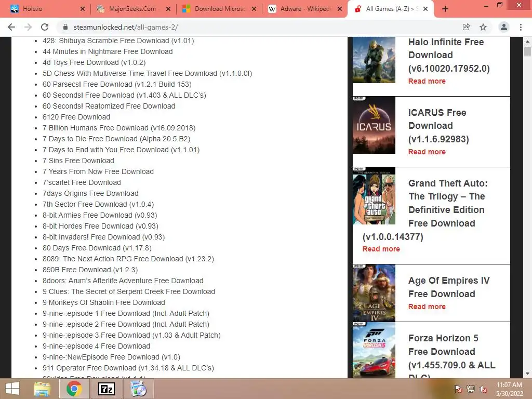The width and height of the screenshot is (532, 399).
Task: Open 44 Minutes in Nightmare link
Action: pos(108,51)
